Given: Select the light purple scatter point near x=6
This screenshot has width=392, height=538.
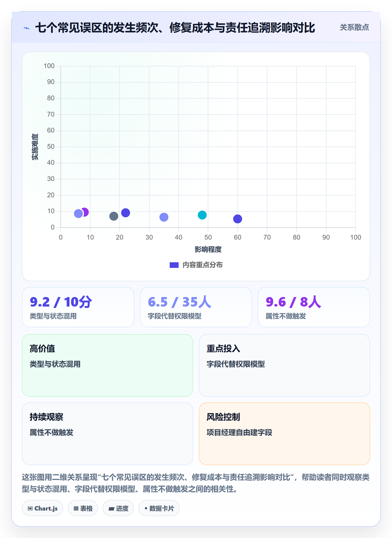Looking at the screenshot, I should 78,214.
